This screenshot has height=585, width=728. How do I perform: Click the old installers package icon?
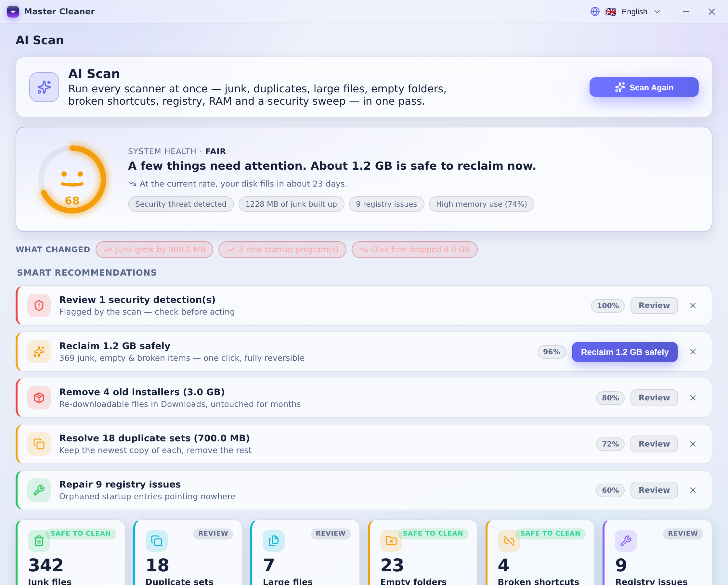[39, 398]
